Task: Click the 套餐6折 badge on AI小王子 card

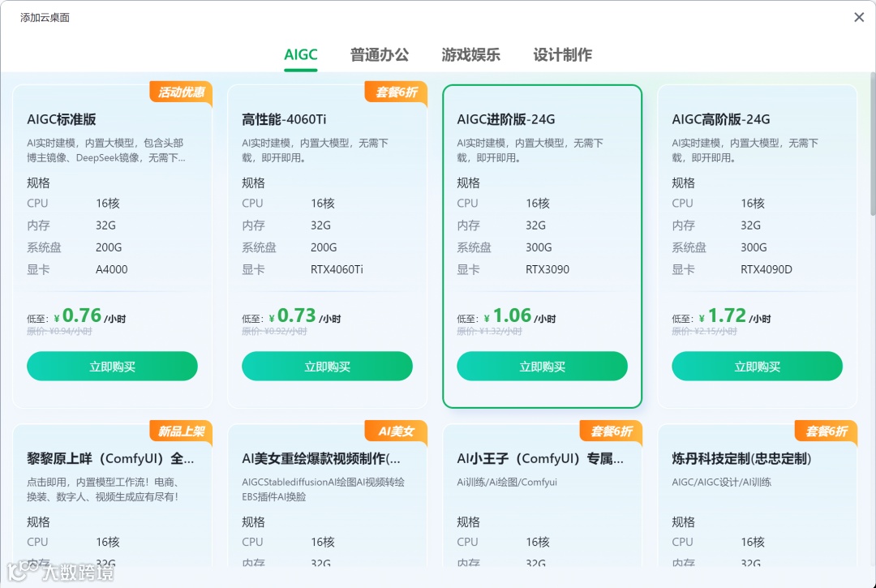Action: point(612,431)
